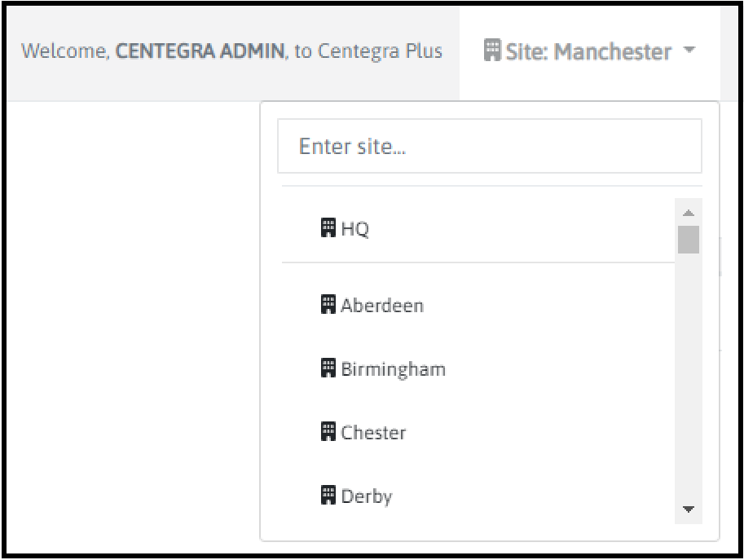Click the building icon beside Aberdeen
The image size is (744, 560).
click(328, 306)
